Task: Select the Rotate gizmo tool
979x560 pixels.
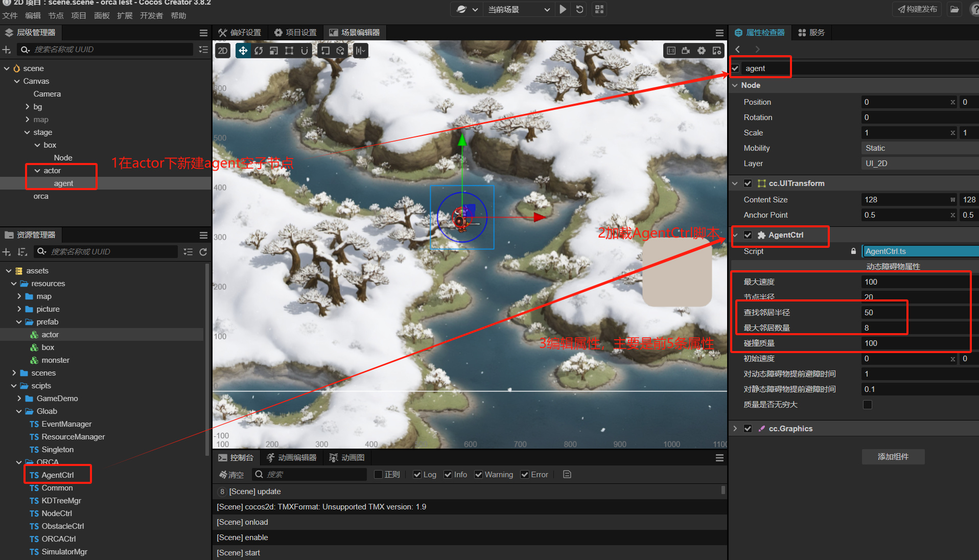Action: tap(259, 51)
